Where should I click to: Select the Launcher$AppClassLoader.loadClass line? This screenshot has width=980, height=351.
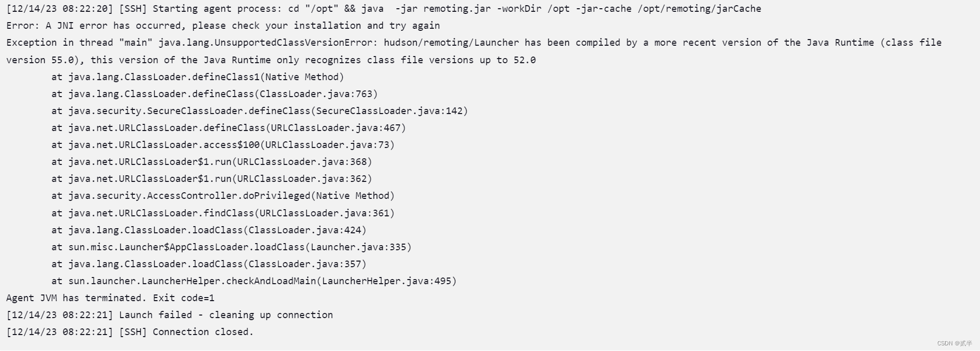coord(231,247)
